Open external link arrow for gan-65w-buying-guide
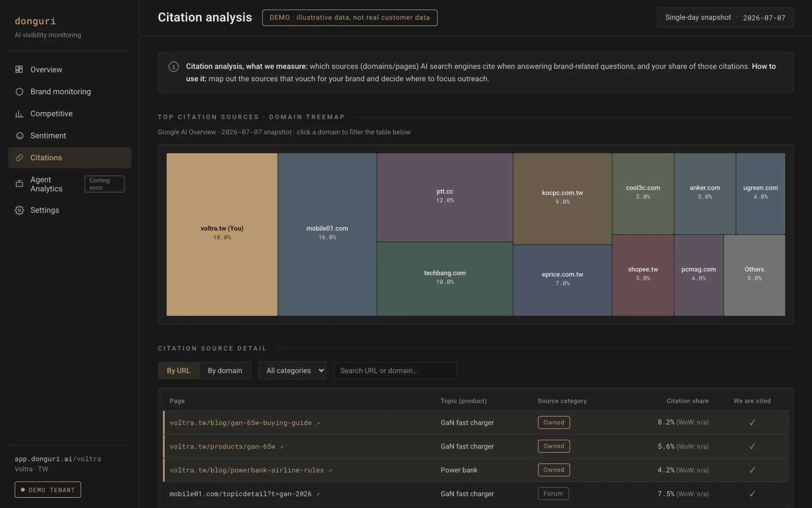This screenshot has height=508, width=812. tap(318, 423)
